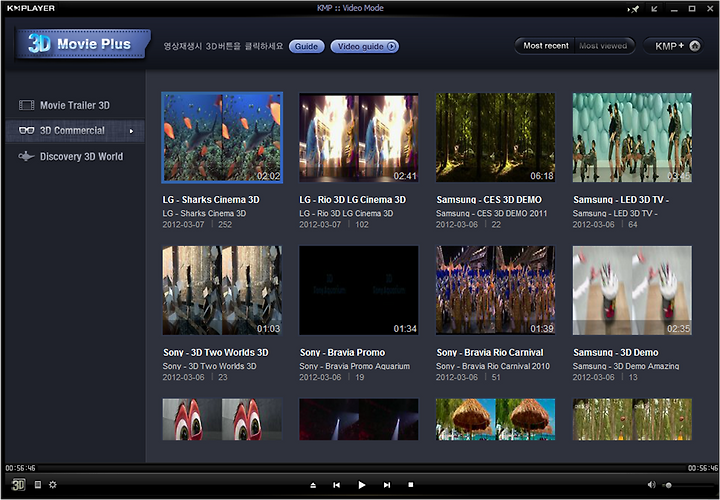
Task: Click the total time display at right
Action: (703, 468)
